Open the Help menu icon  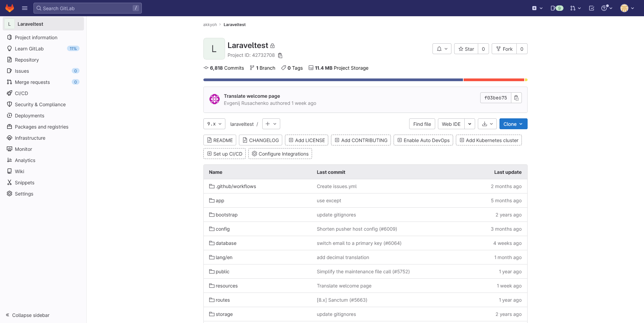(606, 8)
